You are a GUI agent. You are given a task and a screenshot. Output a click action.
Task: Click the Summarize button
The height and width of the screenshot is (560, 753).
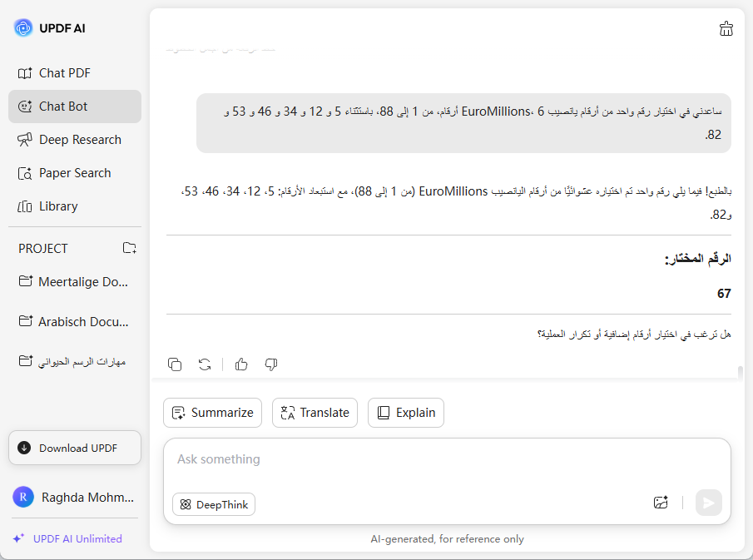point(213,413)
